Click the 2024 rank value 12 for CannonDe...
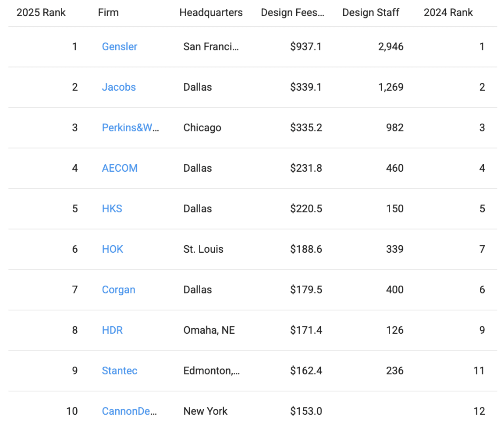This screenshot has height=438, width=504. [x=479, y=411]
